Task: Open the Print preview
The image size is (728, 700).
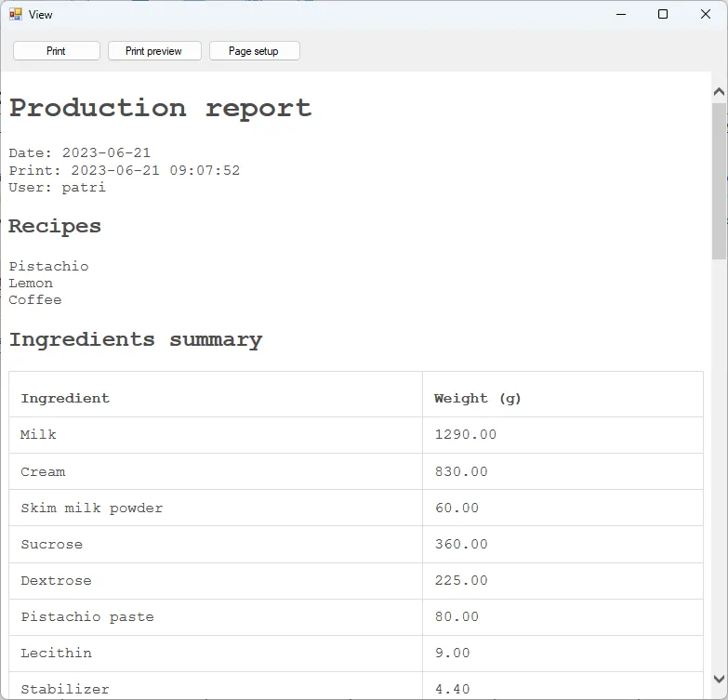Action: coord(154,50)
